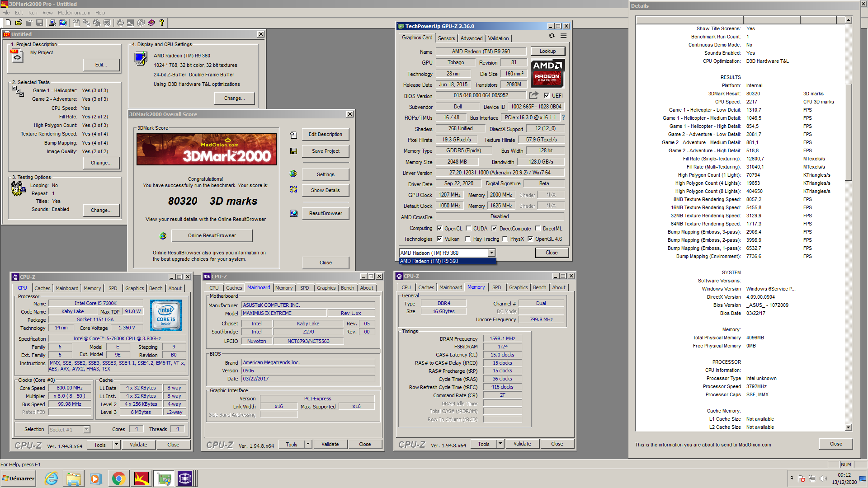Click Show Details button

[325, 190]
